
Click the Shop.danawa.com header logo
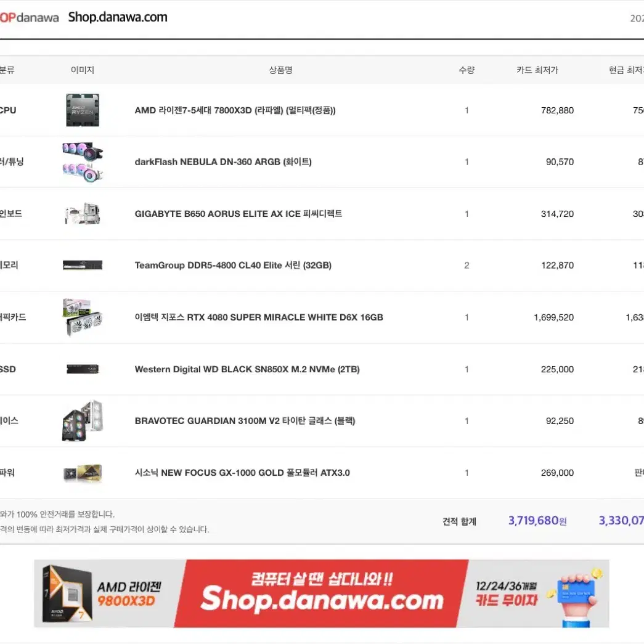(x=118, y=17)
